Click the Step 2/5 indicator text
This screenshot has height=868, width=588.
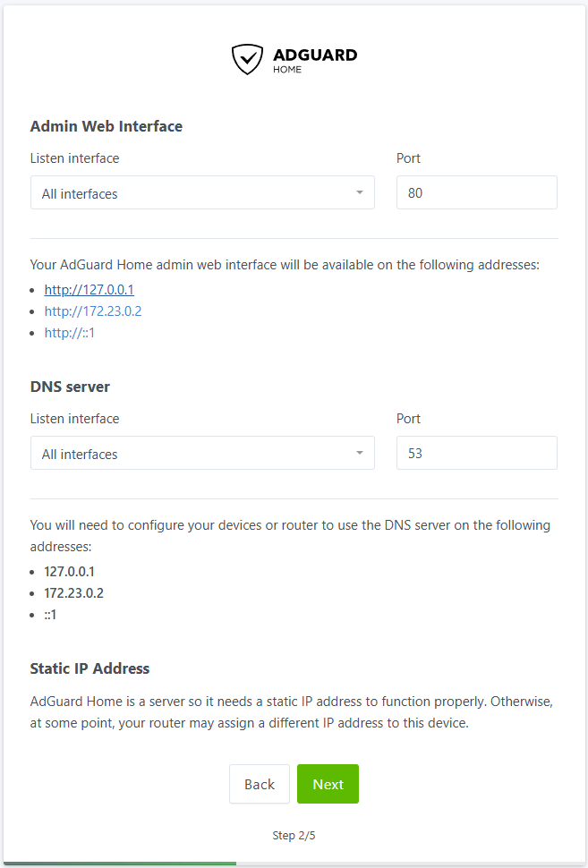(x=294, y=836)
